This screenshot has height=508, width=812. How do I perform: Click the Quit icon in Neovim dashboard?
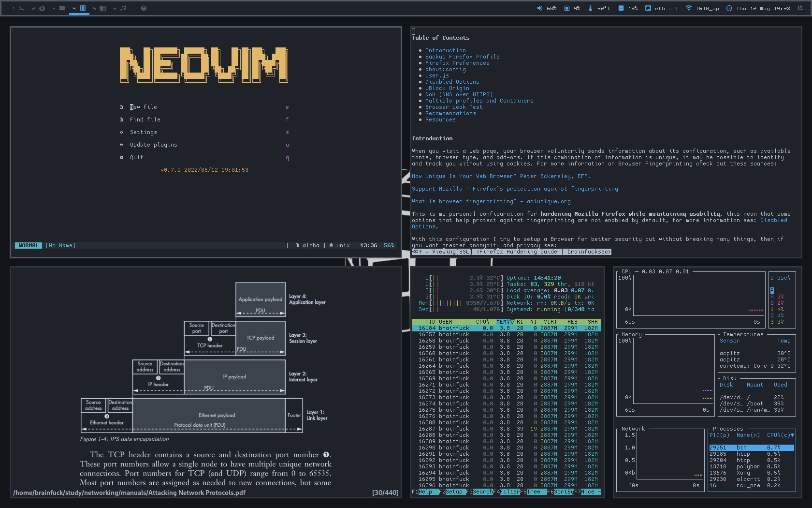coord(121,157)
